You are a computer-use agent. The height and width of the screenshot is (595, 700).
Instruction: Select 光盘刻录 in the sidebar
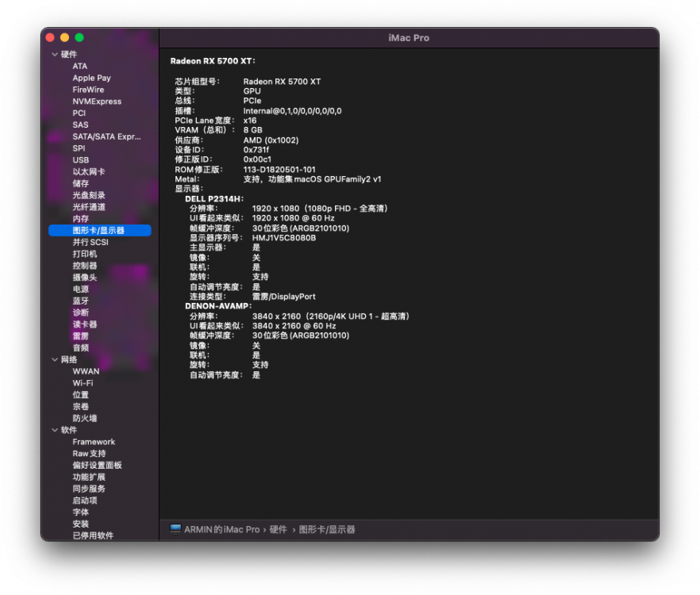[89, 195]
